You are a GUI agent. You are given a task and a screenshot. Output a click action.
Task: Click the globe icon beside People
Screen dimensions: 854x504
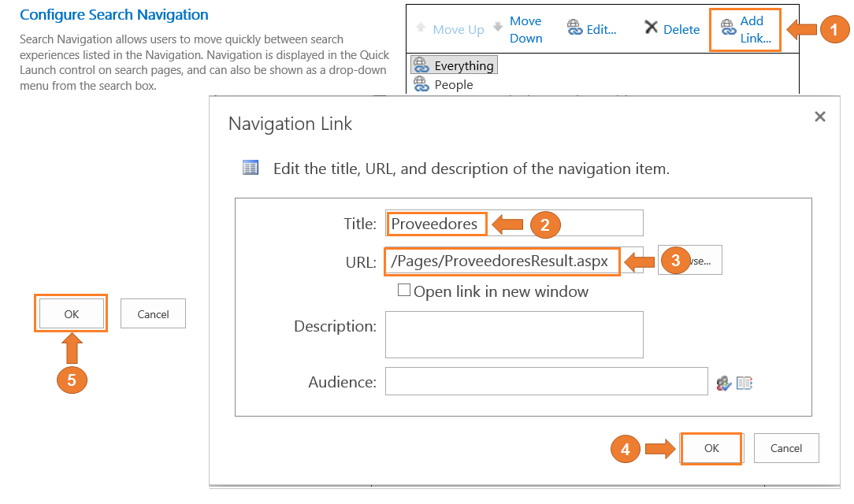pyautogui.click(x=421, y=84)
